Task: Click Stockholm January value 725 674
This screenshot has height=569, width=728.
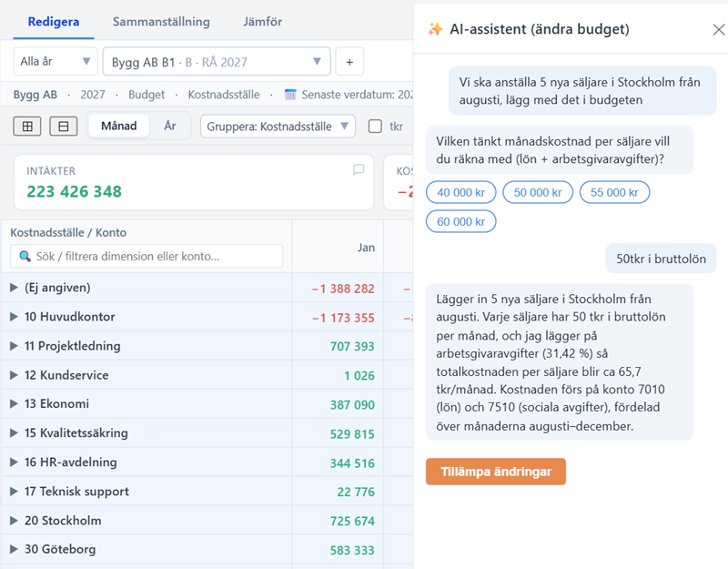Action: point(352,521)
